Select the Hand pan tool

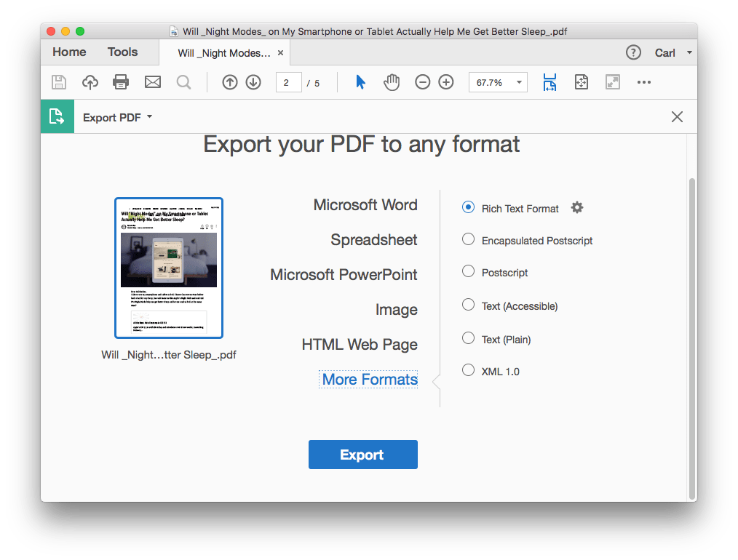point(392,81)
